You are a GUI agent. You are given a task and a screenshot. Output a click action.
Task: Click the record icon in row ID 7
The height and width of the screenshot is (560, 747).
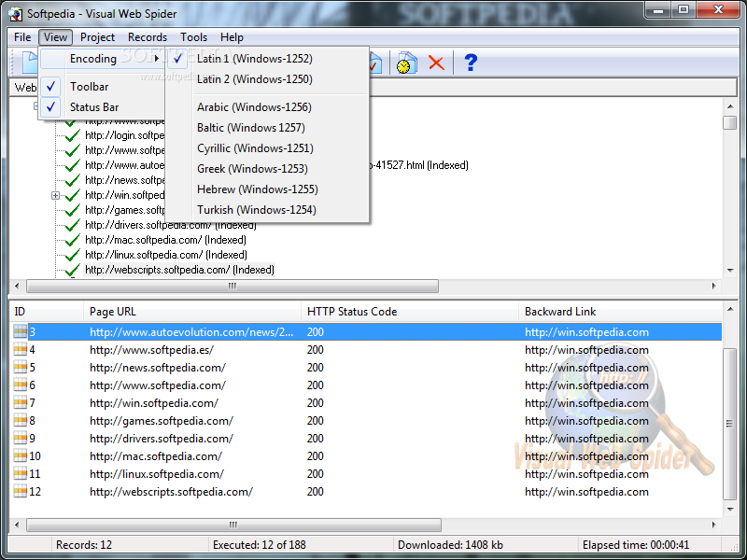(x=20, y=403)
